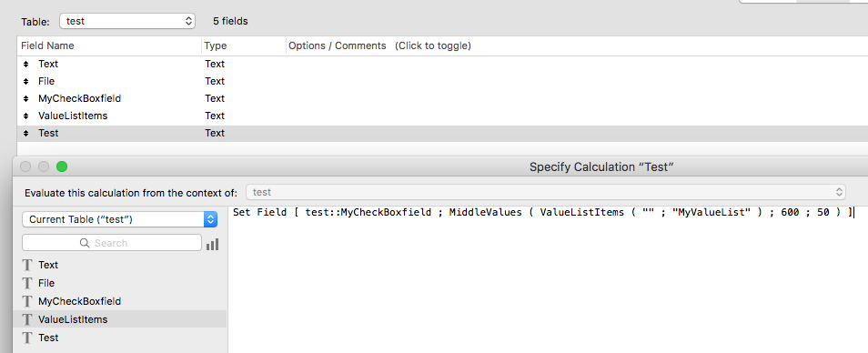Click the bar chart sort icon beside Search
The image size is (868, 353).
click(212, 244)
